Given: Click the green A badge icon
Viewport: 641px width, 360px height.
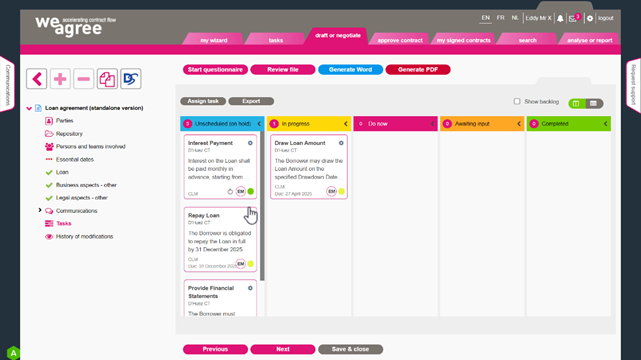Looking at the screenshot, I should coord(13,353).
